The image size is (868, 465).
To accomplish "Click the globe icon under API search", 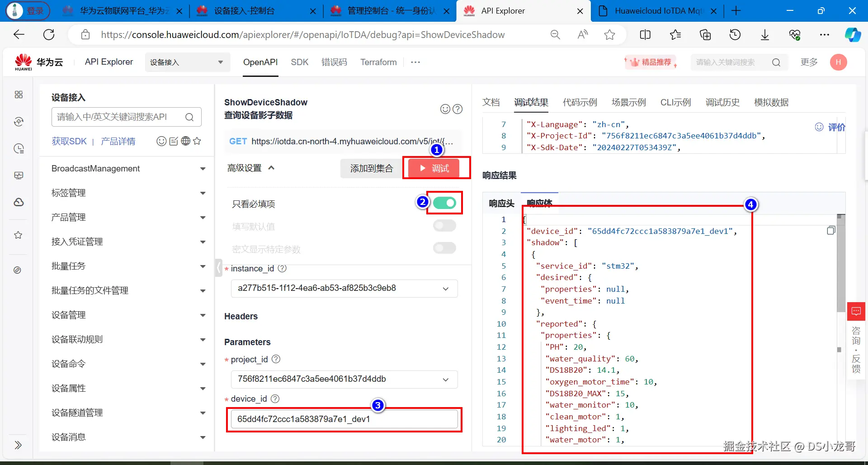I will [x=185, y=141].
